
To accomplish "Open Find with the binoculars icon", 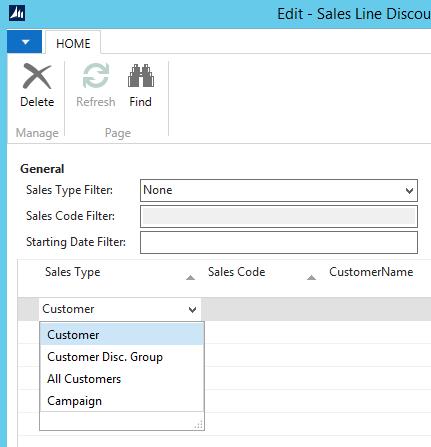I will pos(141,76).
